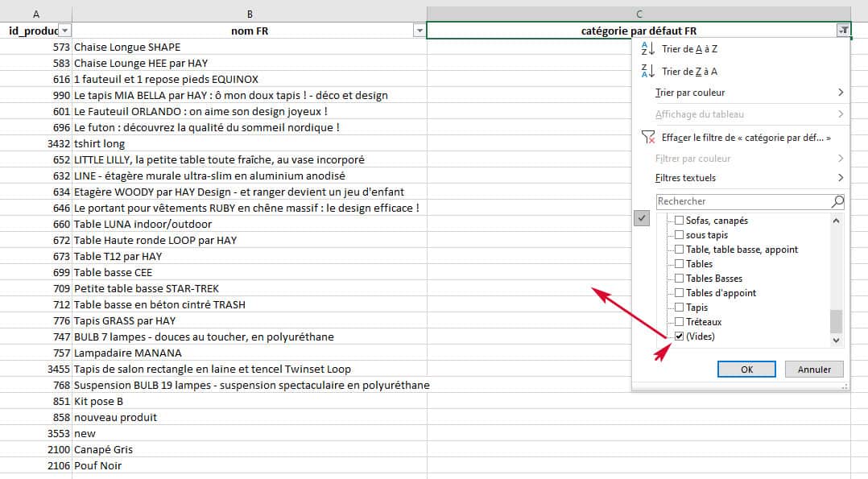Click the scroll-up arrow of the filter list
This screenshot has height=479, width=868.
(836, 221)
